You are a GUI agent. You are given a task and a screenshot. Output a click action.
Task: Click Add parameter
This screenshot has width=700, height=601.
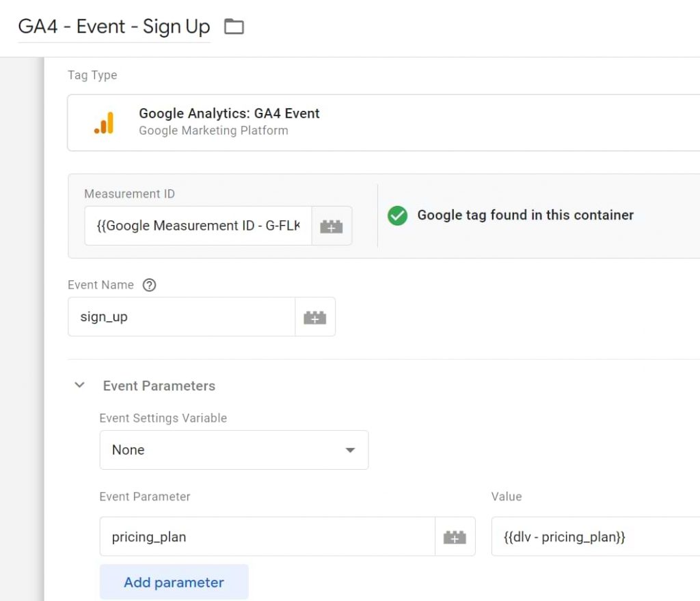174,582
